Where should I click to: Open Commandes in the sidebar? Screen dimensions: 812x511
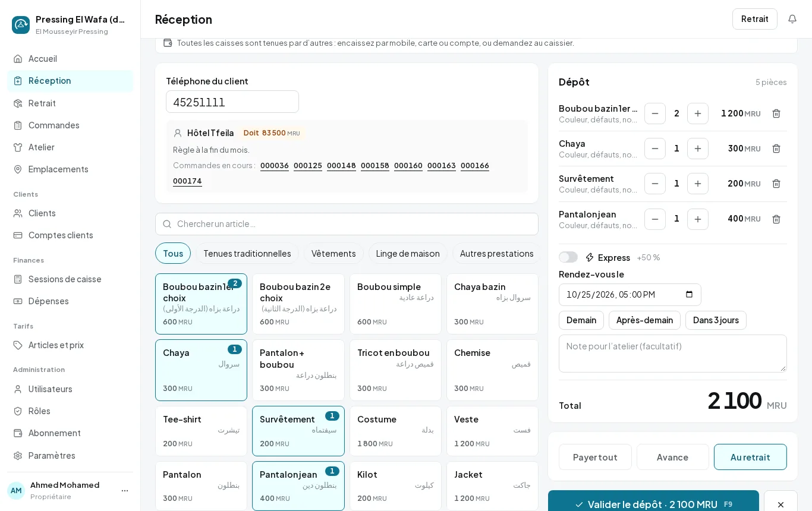pos(70,125)
